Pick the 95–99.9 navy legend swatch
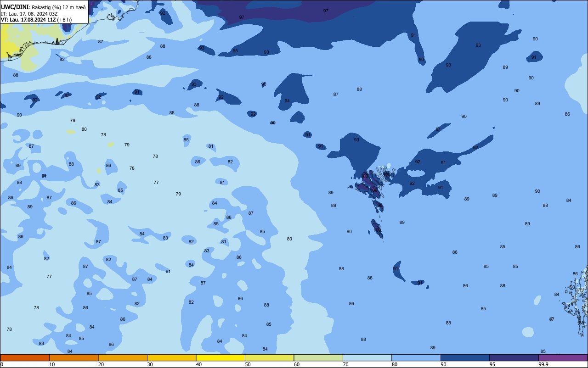Screen dimensions: 588x368 point(514,357)
